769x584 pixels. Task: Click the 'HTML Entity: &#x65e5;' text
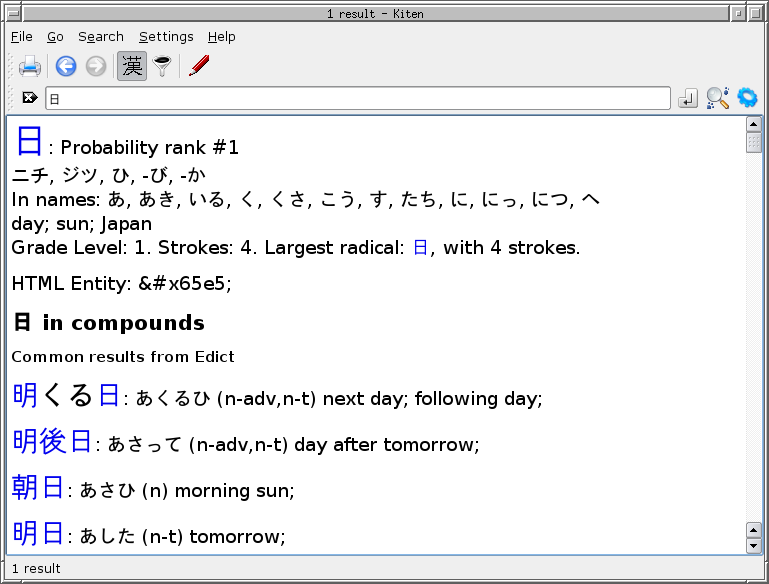[x=121, y=283]
